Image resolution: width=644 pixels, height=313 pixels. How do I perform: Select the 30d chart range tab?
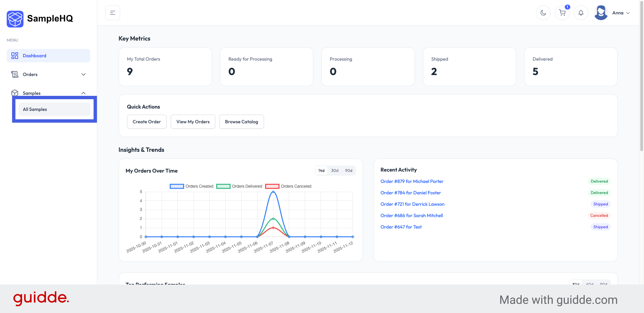[335, 171]
